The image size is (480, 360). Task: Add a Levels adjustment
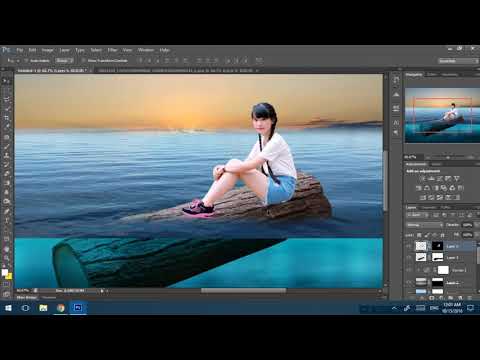(x=431, y=179)
